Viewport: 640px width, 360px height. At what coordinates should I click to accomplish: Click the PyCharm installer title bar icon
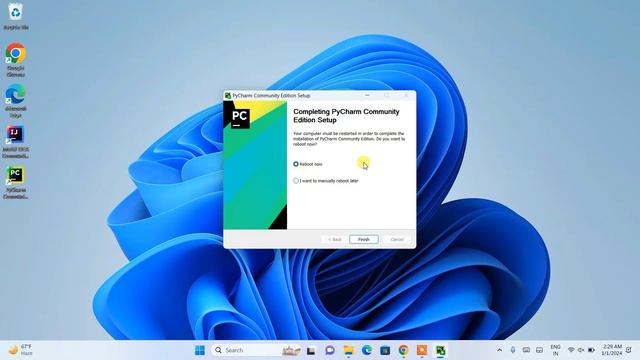pyautogui.click(x=228, y=96)
